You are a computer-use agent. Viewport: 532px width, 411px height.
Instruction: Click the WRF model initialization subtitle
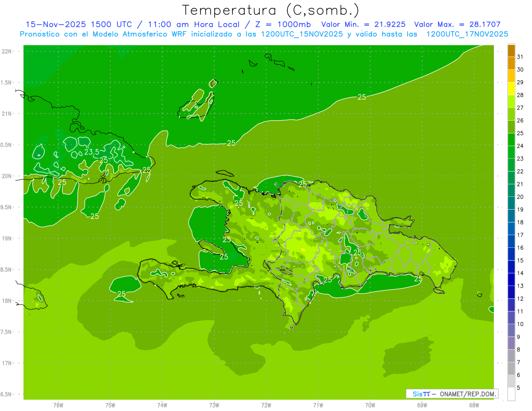(x=264, y=34)
